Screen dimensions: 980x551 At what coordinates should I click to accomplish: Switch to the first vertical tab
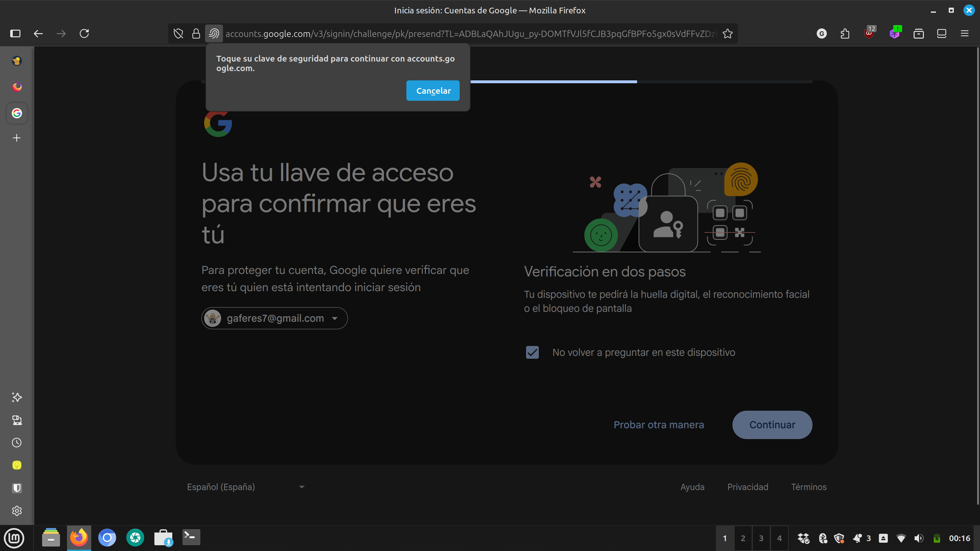click(x=17, y=61)
